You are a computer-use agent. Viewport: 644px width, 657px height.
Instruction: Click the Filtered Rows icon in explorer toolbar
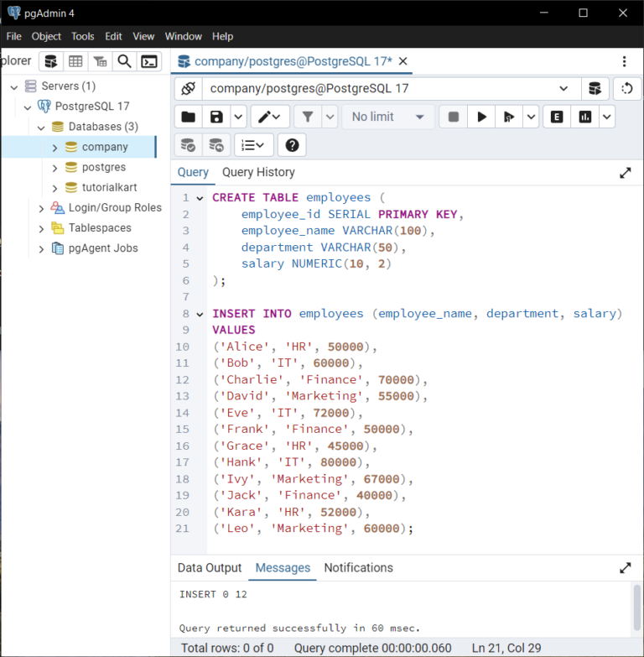tap(100, 61)
